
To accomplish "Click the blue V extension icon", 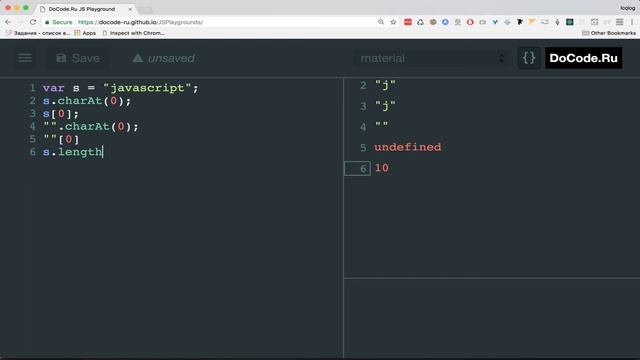I will 495,22.
